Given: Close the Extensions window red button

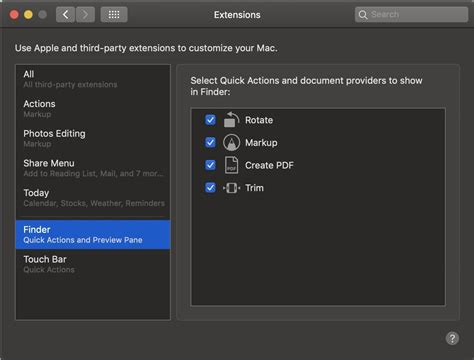Looking at the screenshot, I should [14, 15].
